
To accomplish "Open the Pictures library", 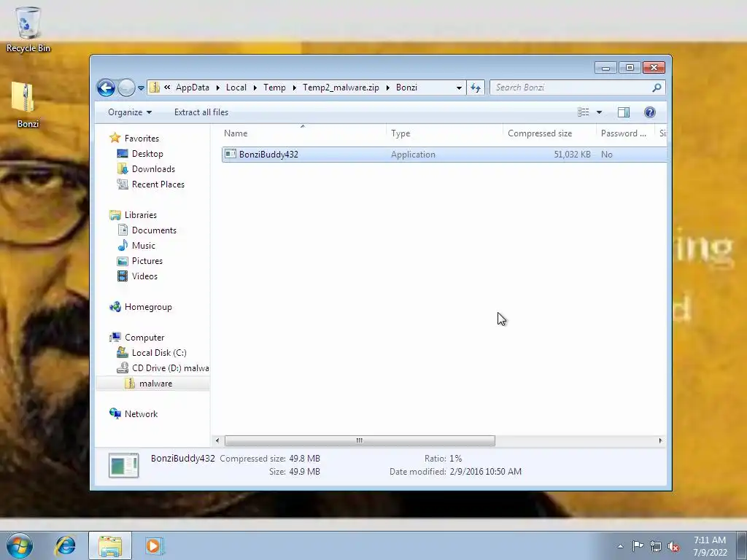I will pyautogui.click(x=147, y=261).
